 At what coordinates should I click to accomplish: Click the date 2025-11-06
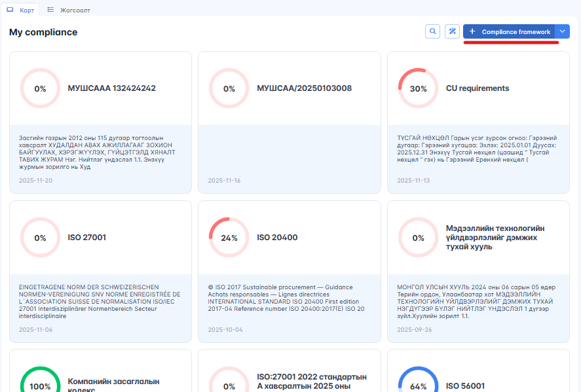click(x=35, y=329)
